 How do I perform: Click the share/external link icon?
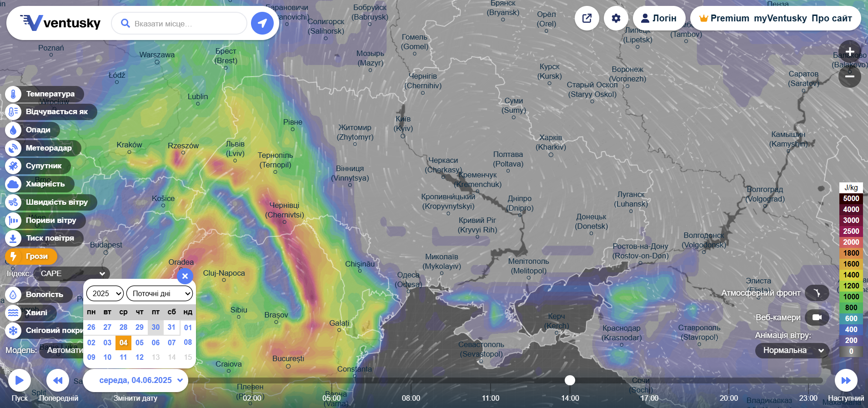(x=587, y=18)
